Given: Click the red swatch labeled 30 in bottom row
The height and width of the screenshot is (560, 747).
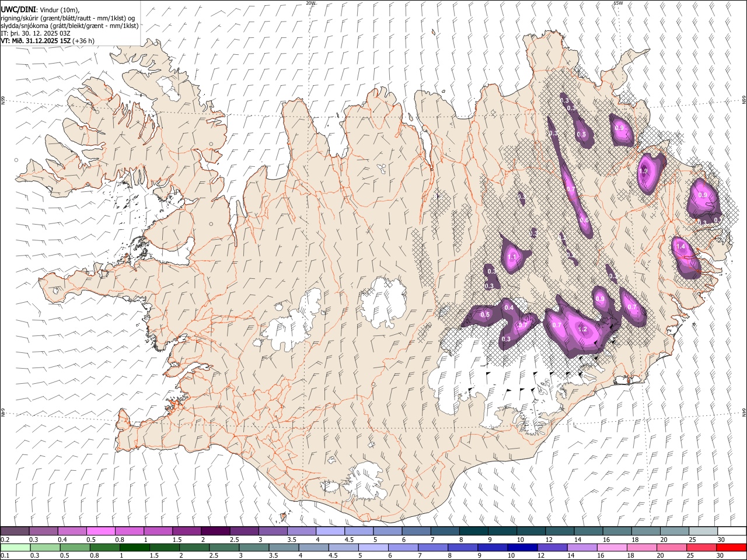Looking at the screenshot, I should 731,547.
